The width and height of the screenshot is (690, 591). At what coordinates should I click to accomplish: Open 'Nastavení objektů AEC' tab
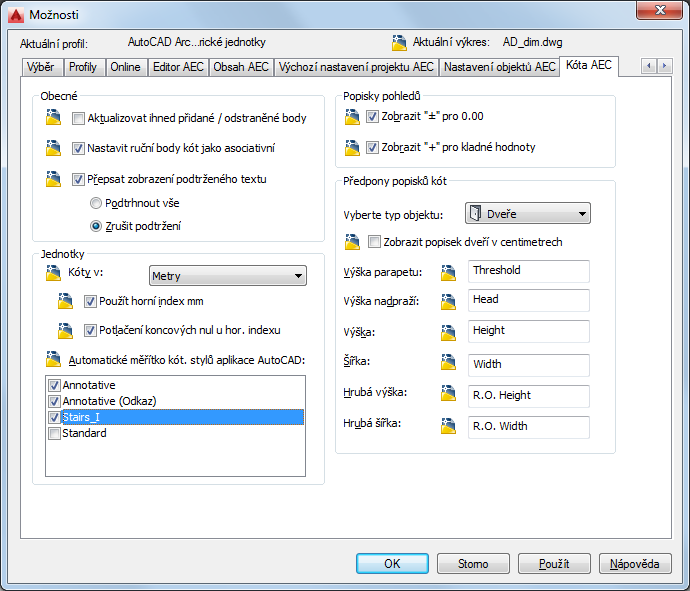pyautogui.click(x=499, y=67)
